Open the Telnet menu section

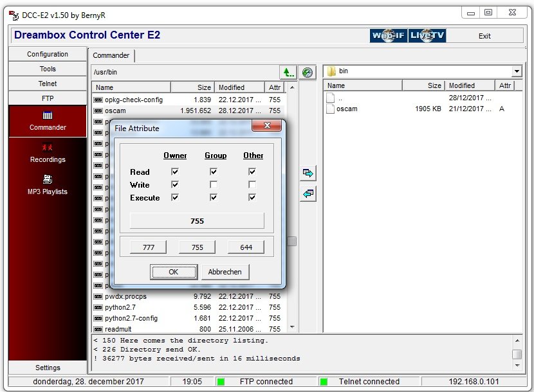pyautogui.click(x=48, y=84)
